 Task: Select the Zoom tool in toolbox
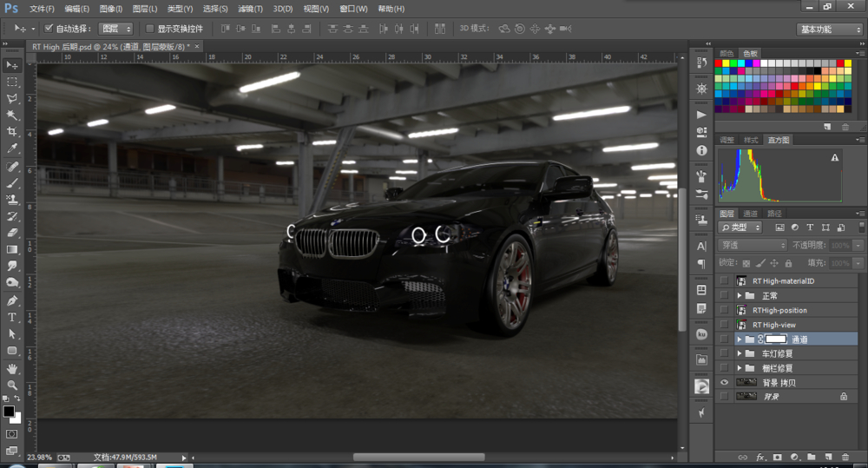[x=12, y=385]
